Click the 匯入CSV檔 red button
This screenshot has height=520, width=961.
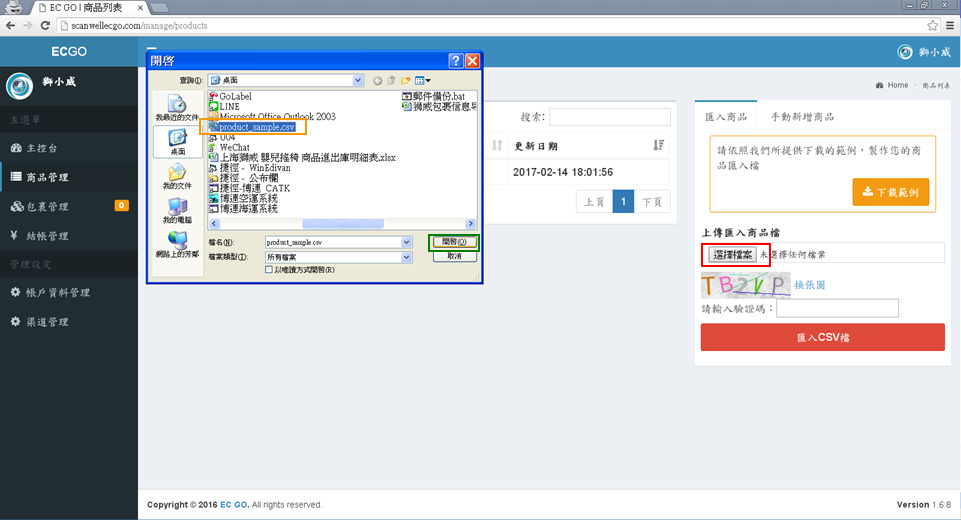(822, 338)
